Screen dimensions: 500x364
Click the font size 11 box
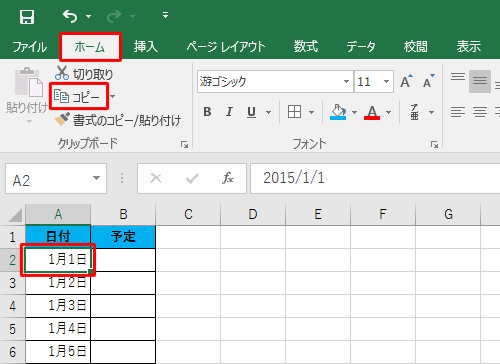pos(367,81)
